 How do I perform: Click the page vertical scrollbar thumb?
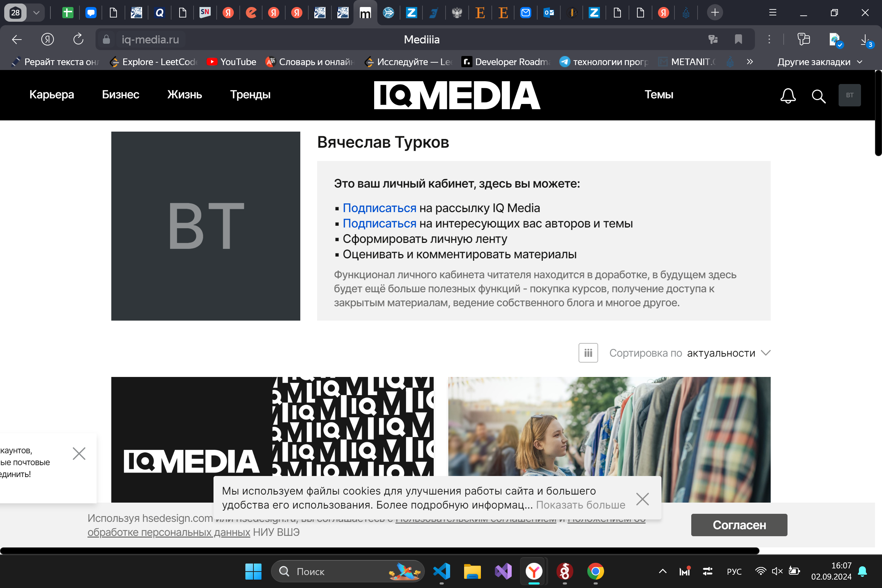(878, 112)
